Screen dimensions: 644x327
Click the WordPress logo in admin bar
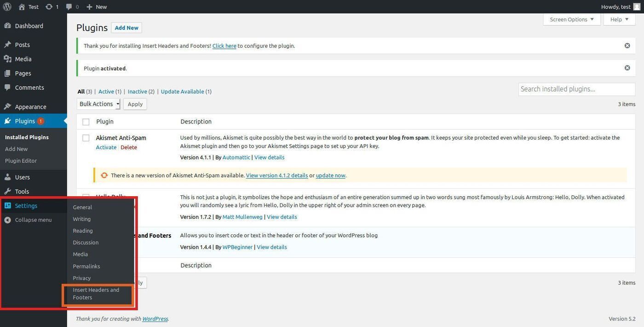point(7,6)
